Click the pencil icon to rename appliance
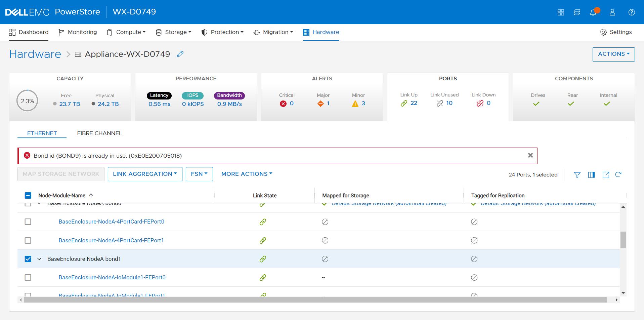Image resolution: width=644 pixels, height=320 pixels. tap(180, 54)
